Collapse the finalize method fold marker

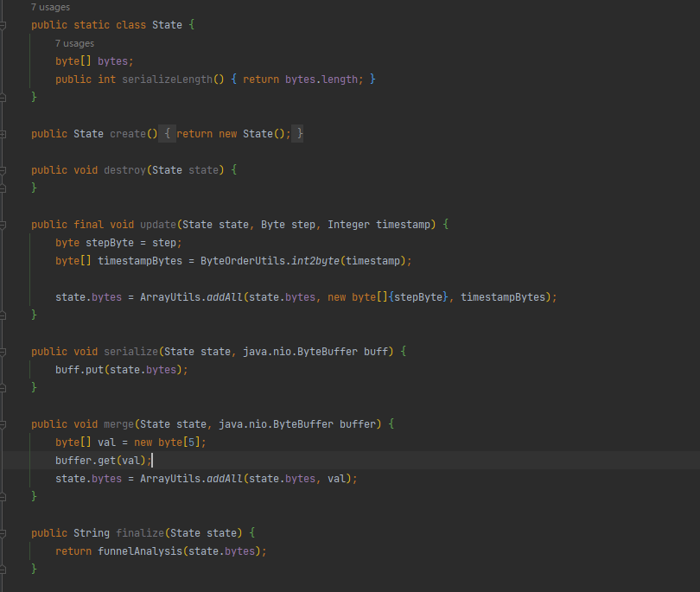[x=3, y=533]
